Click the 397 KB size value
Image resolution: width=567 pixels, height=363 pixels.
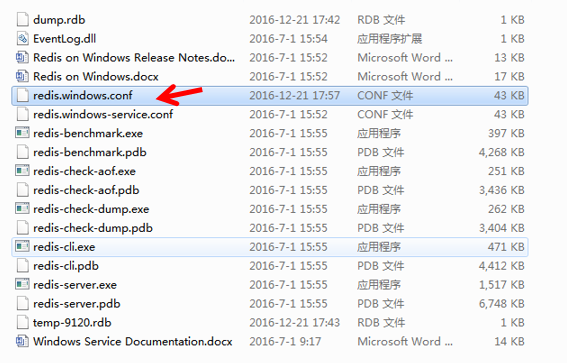pos(506,133)
